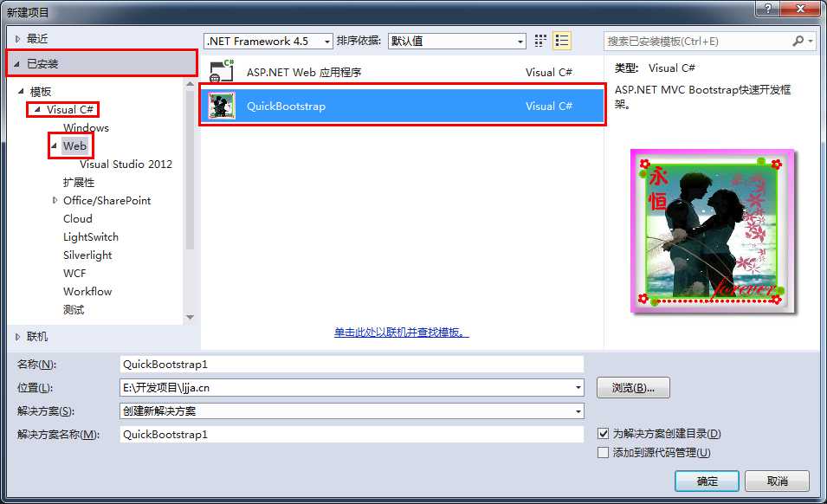Image resolution: width=827 pixels, height=504 pixels.
Task: Expand the 最近 section
Action: pyautogui.click(x=17, y=38)
